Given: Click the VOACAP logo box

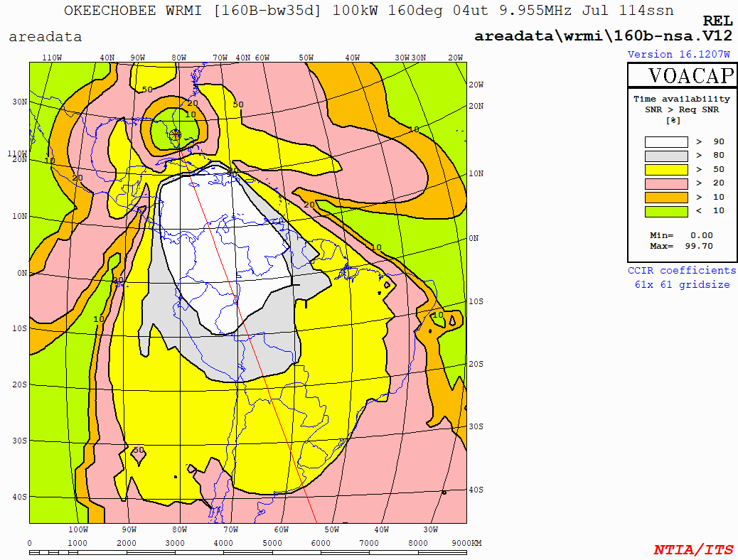Looking at the screenshot, I should [682, 75].
